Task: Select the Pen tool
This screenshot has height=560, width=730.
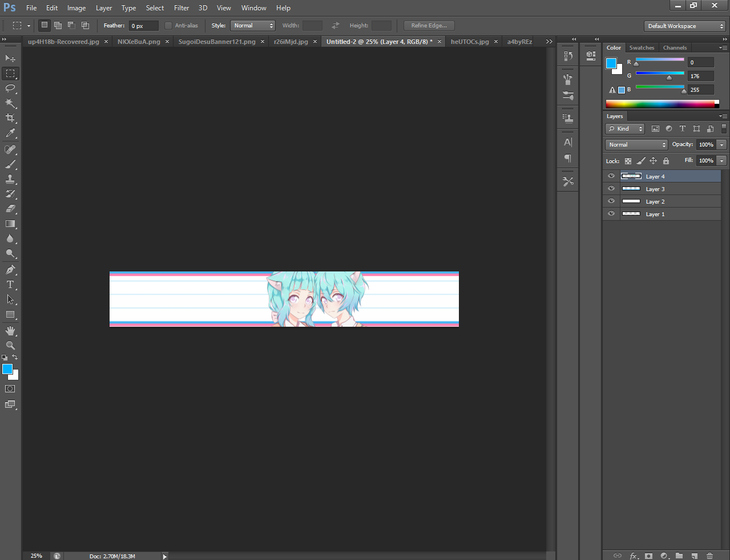Action: [10, 270]
